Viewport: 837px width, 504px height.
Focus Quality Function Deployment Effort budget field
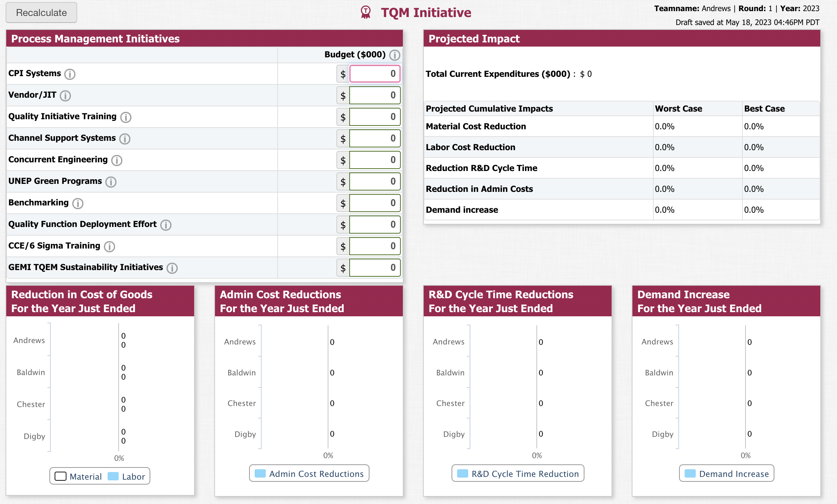pos(375,225)
